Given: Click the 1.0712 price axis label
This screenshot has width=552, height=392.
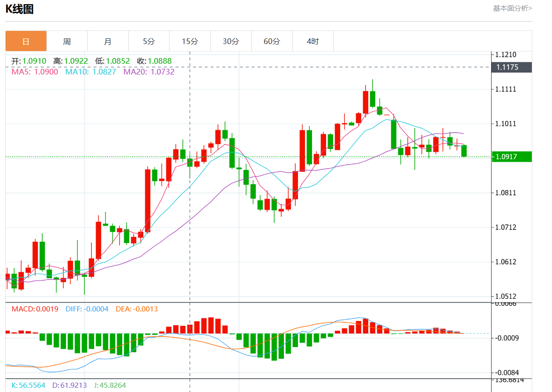Looking at the screenshot, I should [506, 227].
